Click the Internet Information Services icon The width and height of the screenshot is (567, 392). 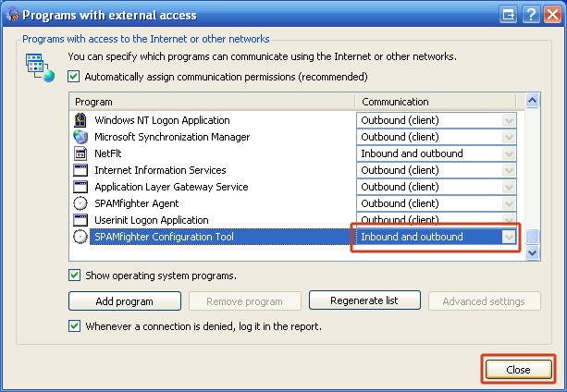pos(80,170)
